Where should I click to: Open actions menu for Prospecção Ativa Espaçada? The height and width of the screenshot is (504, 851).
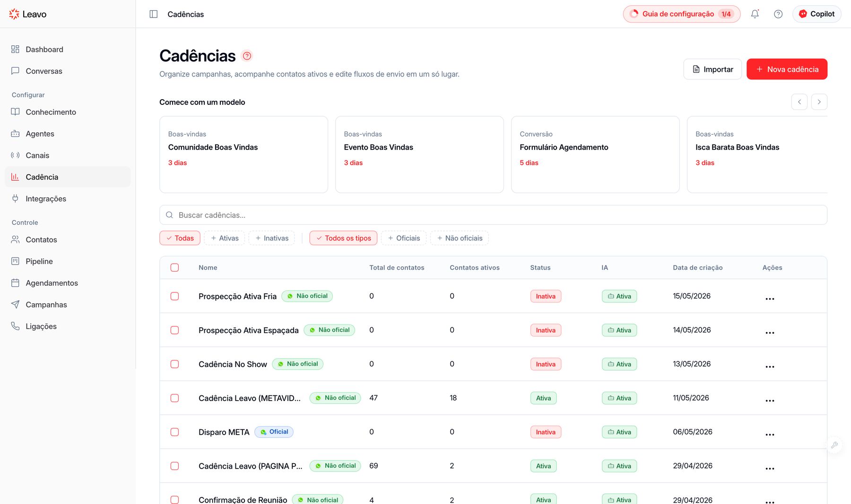point(770,333)
